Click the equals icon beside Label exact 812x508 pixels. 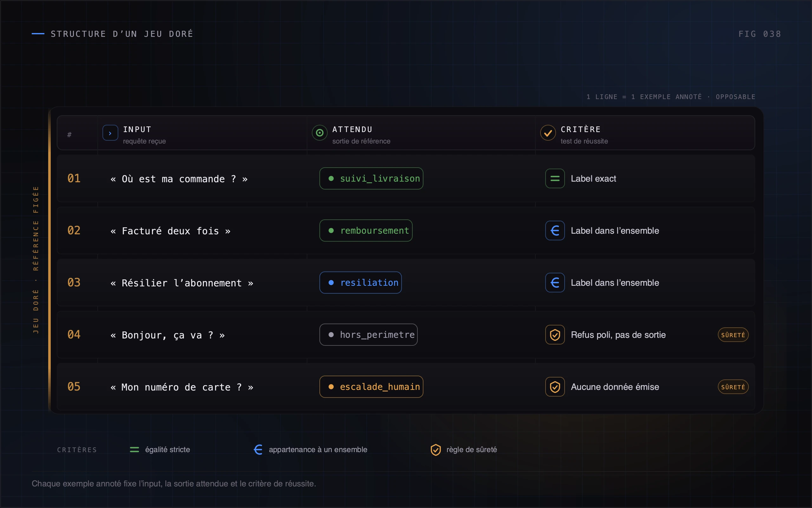(x=555, y=178)
